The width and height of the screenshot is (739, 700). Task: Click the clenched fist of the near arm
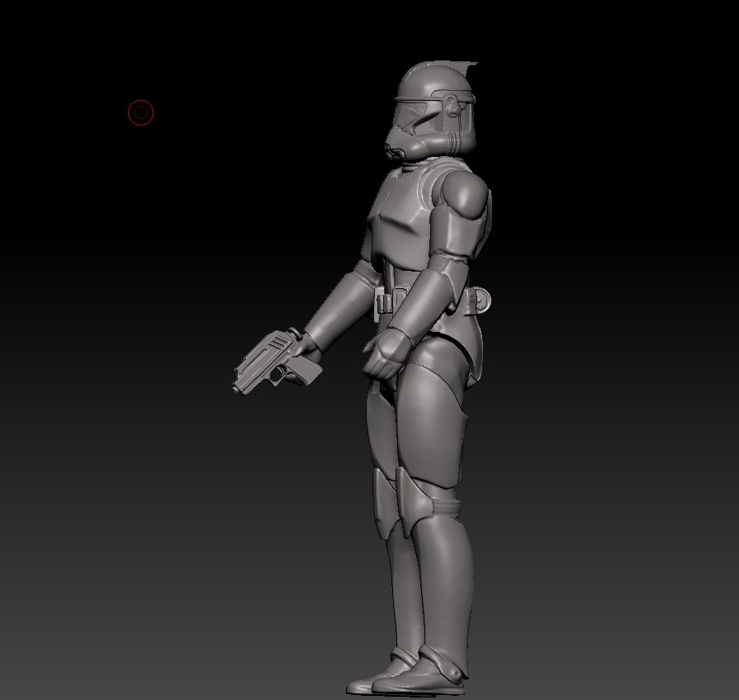(x=387, y=353)
